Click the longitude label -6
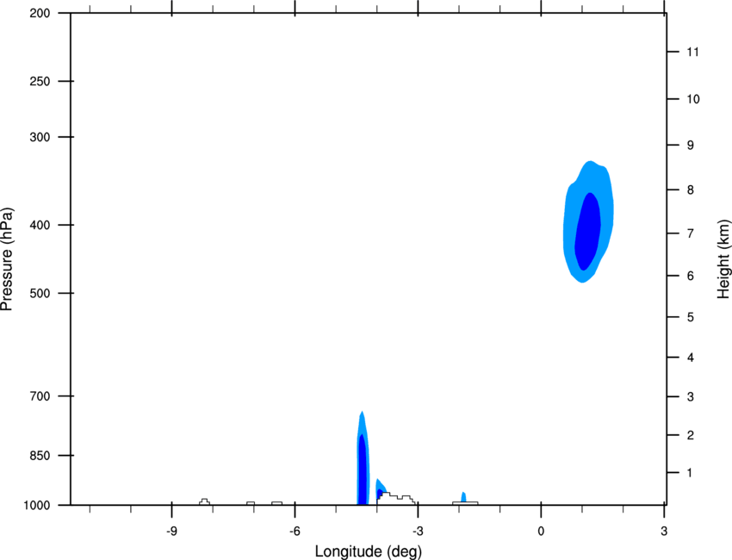The image size is (732, 560). (295, 532)
